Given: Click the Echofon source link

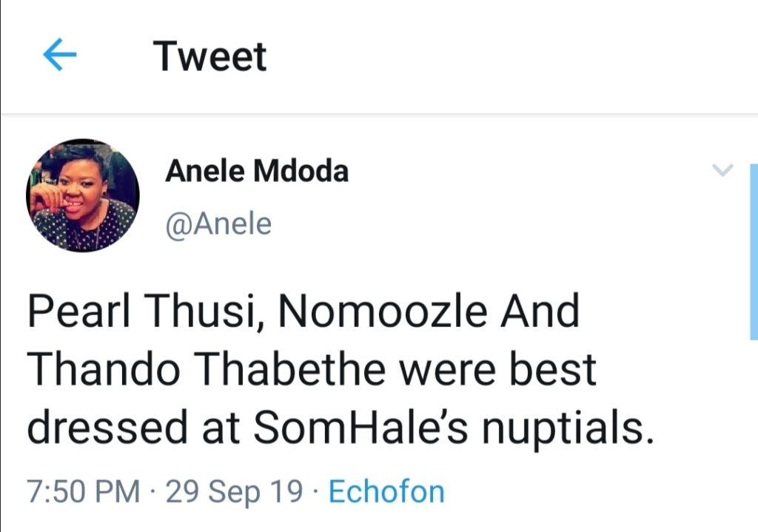Looking at the screenshot, I should pyautogui.click(x=386, y=492).
